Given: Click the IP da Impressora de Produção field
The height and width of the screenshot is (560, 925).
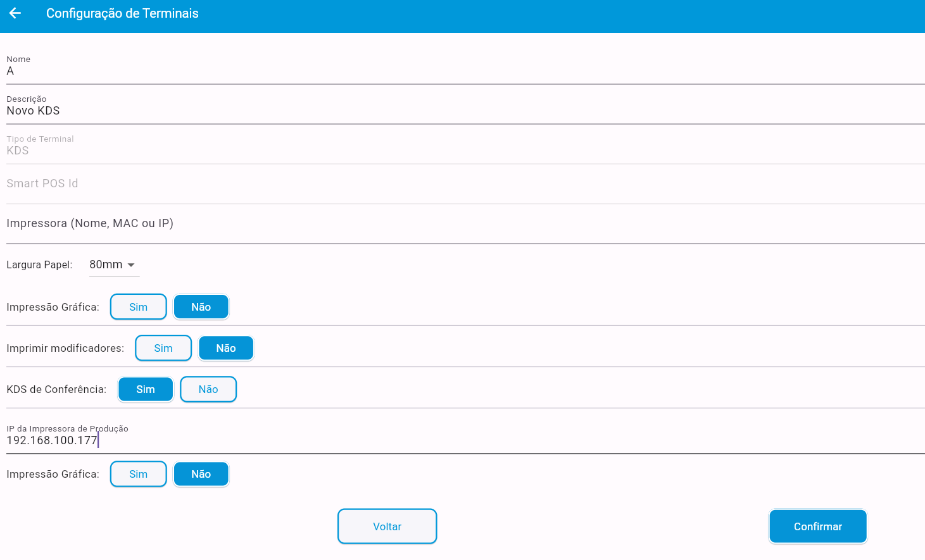Looking at the screenshot, I should [462, 440].
